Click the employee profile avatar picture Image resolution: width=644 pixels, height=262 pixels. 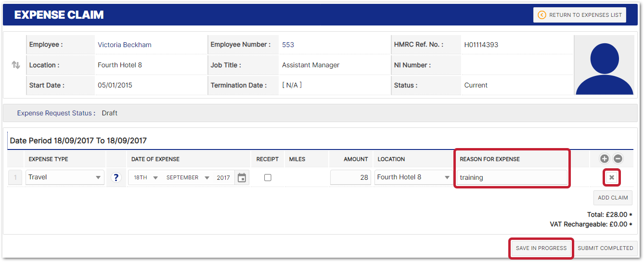pos(604,65)
